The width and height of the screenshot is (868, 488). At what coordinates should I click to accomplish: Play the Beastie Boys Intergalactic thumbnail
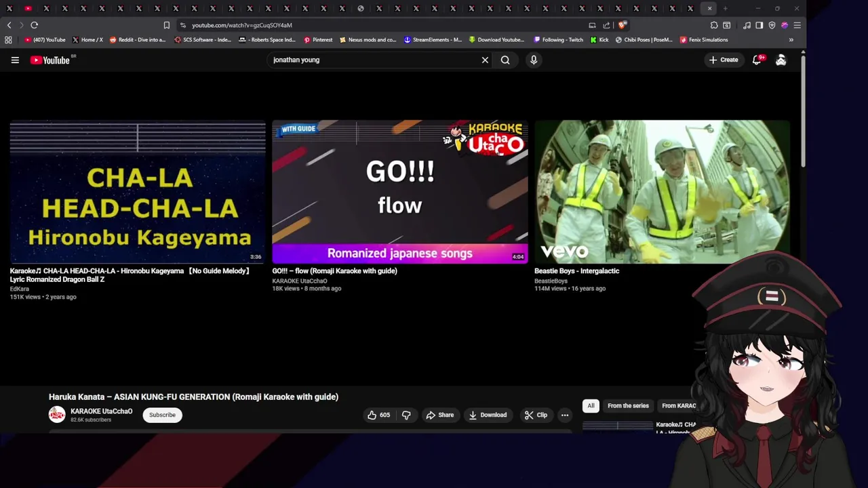click(663, 192)
